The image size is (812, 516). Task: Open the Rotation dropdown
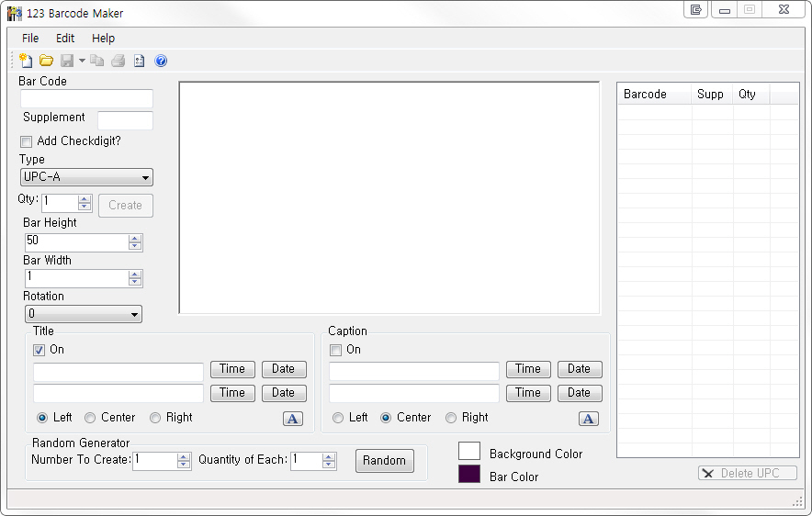click(84, 314)
